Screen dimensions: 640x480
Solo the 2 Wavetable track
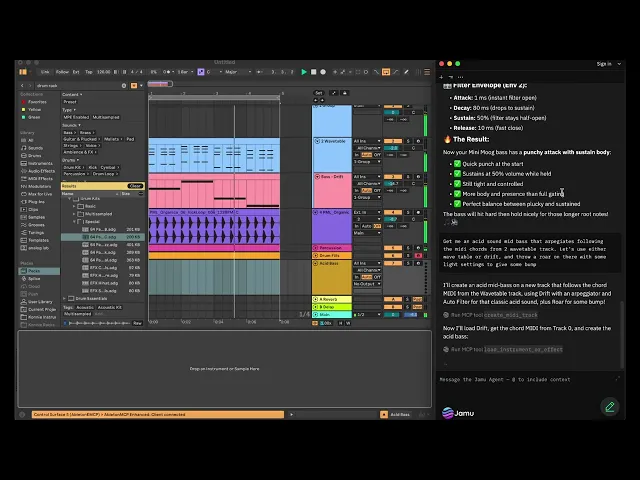click(408, 141)
